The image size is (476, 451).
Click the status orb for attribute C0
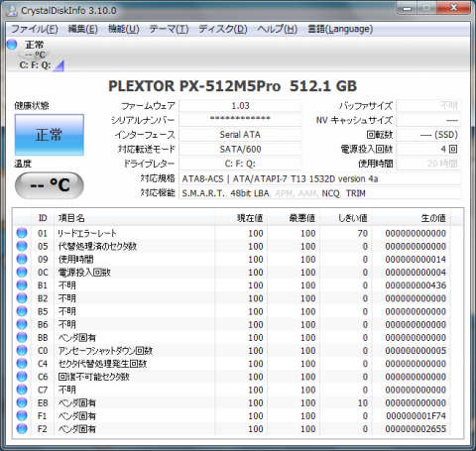[x=22, y=351]
